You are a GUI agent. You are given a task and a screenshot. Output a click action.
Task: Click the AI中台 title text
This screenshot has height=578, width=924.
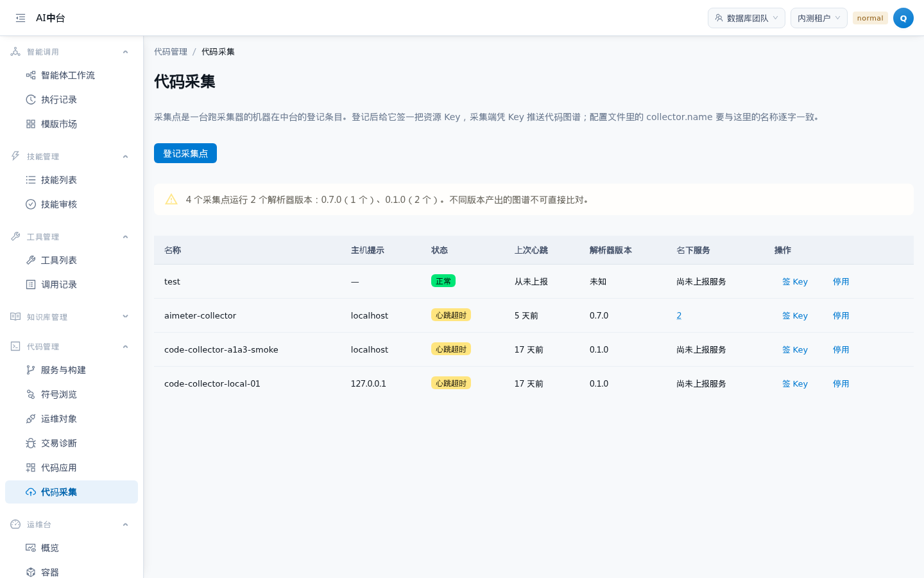coord(51,18)
